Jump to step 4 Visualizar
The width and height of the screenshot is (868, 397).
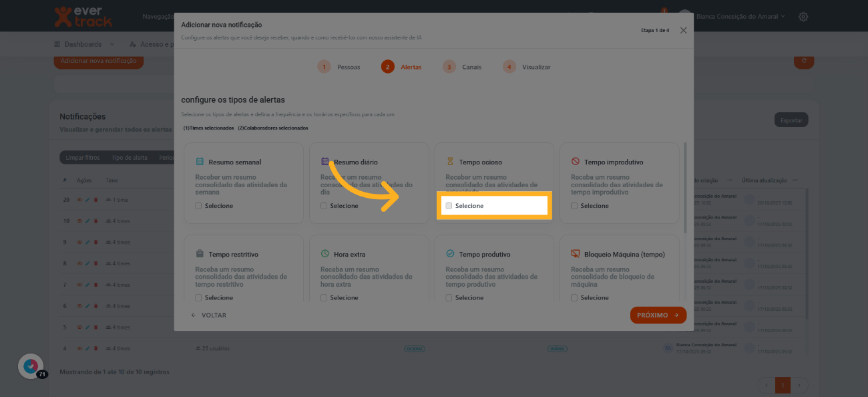coord(527,67)
